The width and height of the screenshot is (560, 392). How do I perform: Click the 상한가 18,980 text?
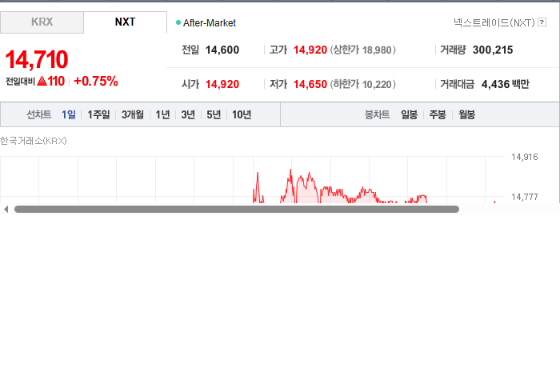pyautogui.click(x=362, y=50)
